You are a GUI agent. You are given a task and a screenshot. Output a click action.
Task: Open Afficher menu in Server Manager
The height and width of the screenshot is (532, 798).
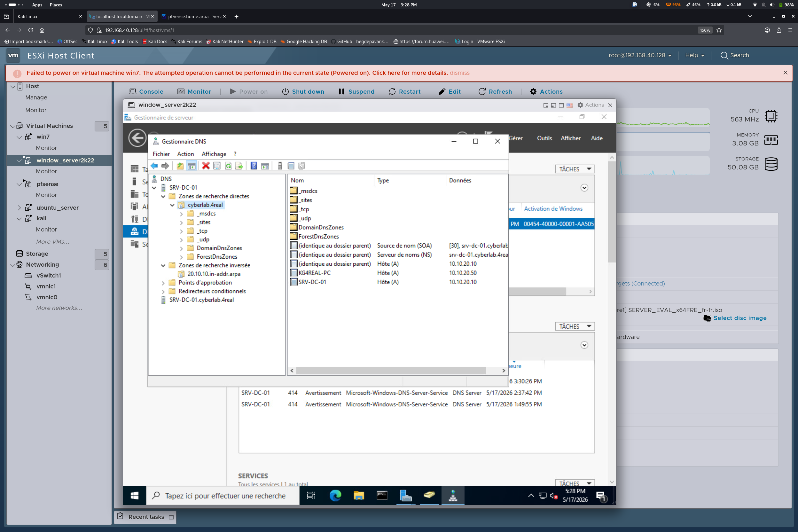click(570, 138)
